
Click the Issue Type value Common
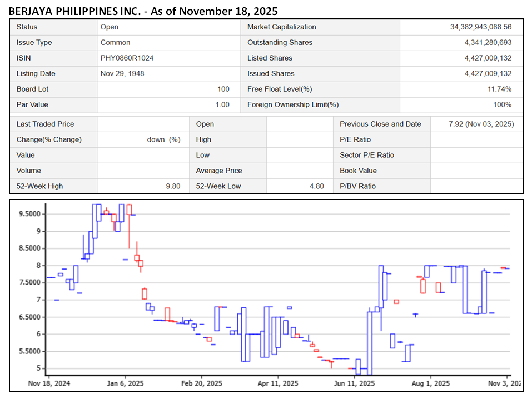115,43
